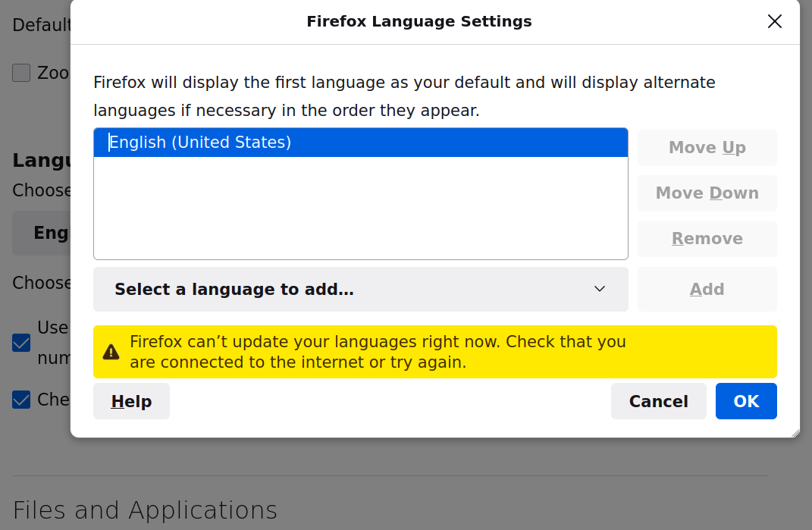Open the Select a language to add dropdown

pyautogui.click(x=360, y=289)
